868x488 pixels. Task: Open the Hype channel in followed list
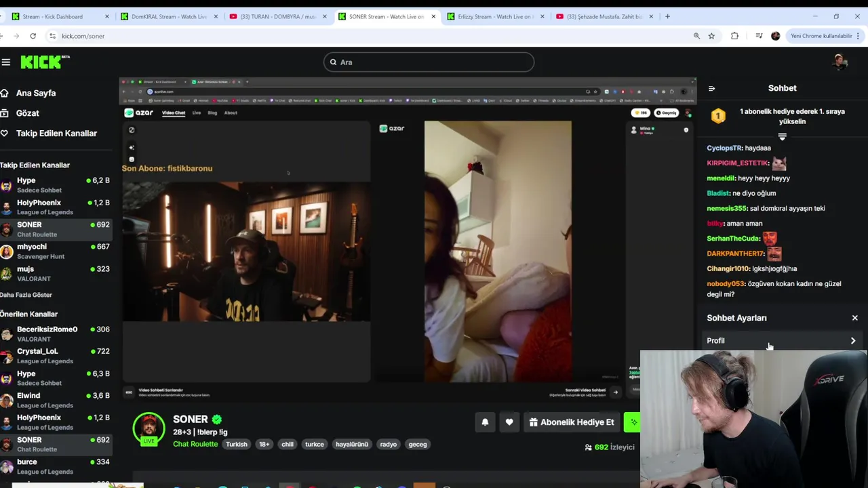coord(56,185)
